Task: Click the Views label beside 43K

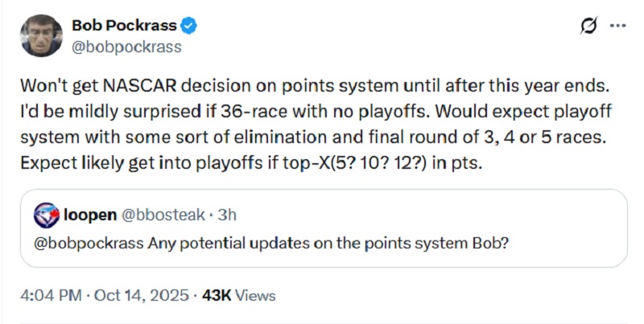Action: (255, 295)
